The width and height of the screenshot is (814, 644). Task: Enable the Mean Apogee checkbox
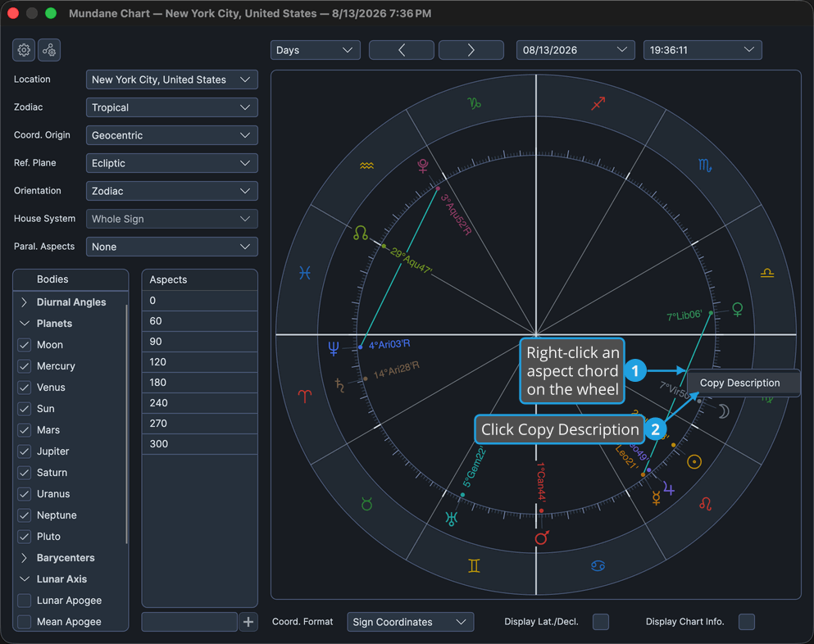coord(25,622)
